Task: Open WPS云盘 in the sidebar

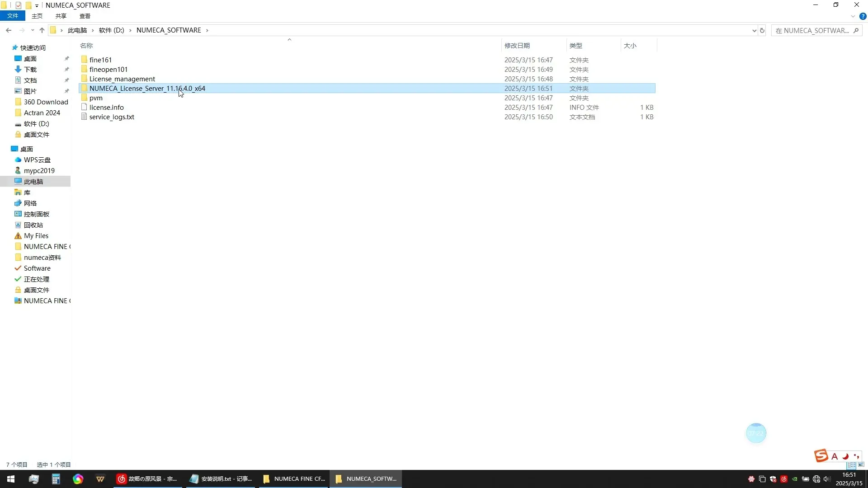Action: (37, 160)
